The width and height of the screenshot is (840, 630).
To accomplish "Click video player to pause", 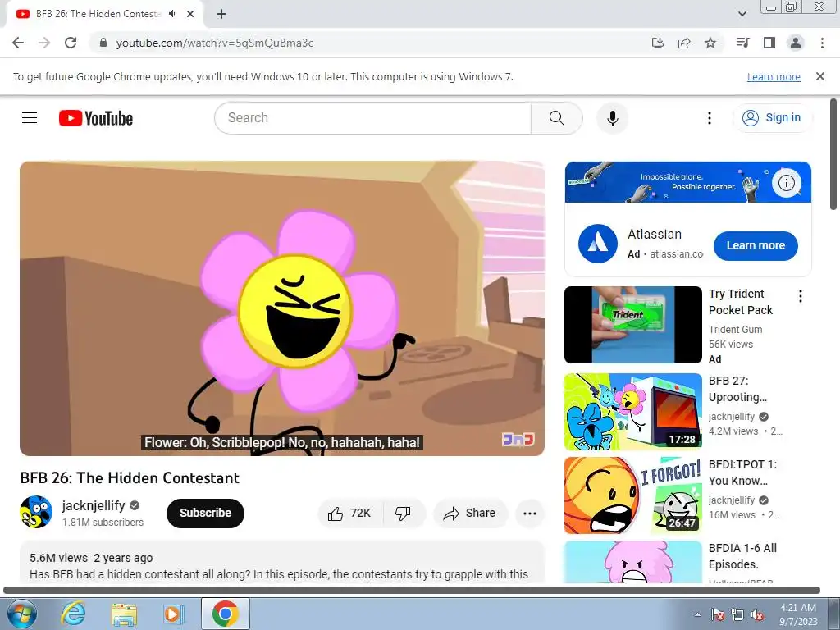I will (x=282, y=308).
